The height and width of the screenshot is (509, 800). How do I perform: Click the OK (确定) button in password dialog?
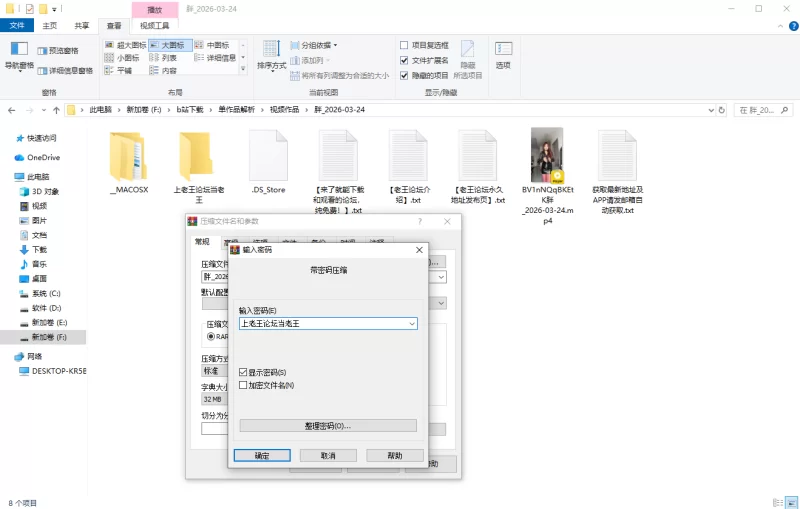pos(261,455)
